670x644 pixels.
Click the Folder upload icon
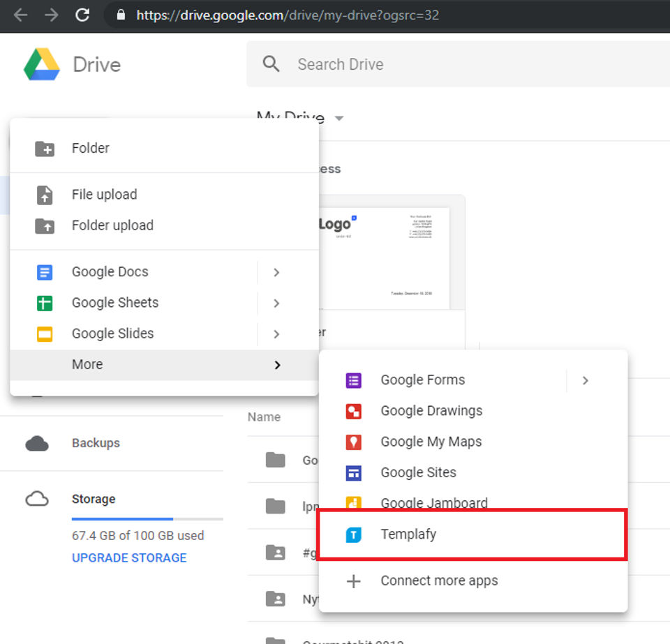[x=45, y=225]
